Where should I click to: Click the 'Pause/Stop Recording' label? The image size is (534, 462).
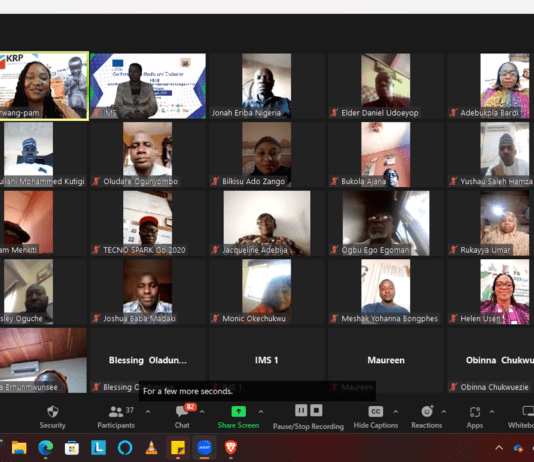pos(308,426)
